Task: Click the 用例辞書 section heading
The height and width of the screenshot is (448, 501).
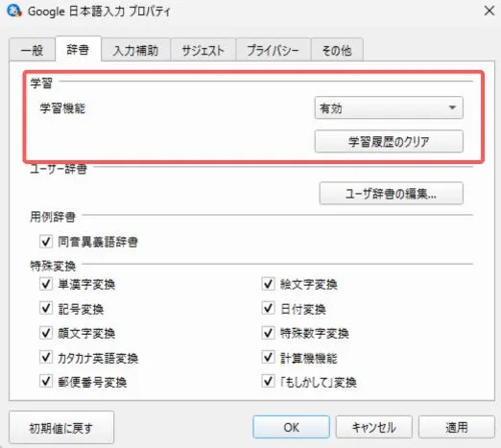Action: (x=53, y=217)
